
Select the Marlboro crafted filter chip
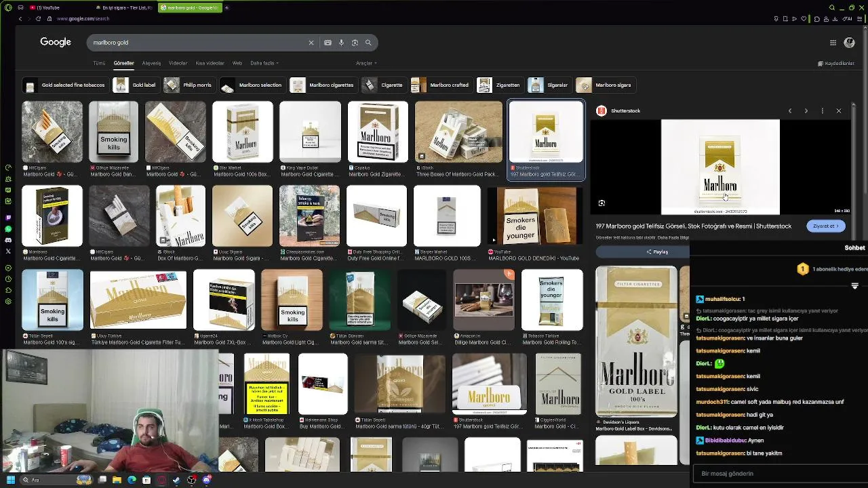tap(441, 85)
